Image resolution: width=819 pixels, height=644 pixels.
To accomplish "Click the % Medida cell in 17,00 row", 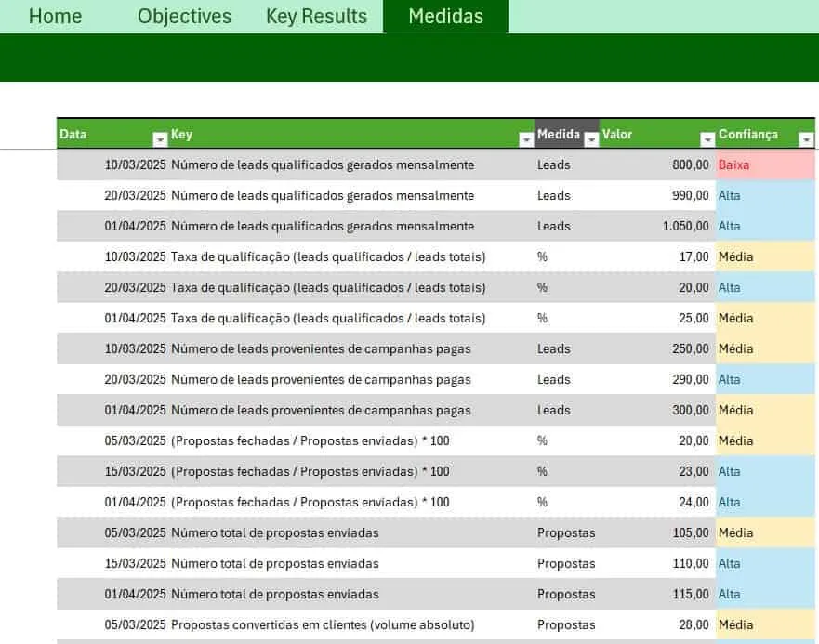I will click(x=567, y=257).
